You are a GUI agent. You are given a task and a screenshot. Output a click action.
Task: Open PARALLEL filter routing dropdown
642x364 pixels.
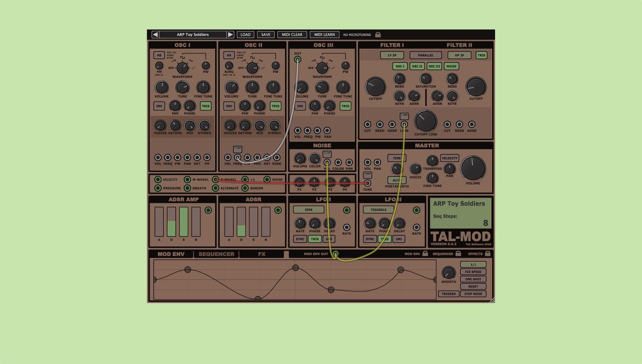tap(426, 55)
